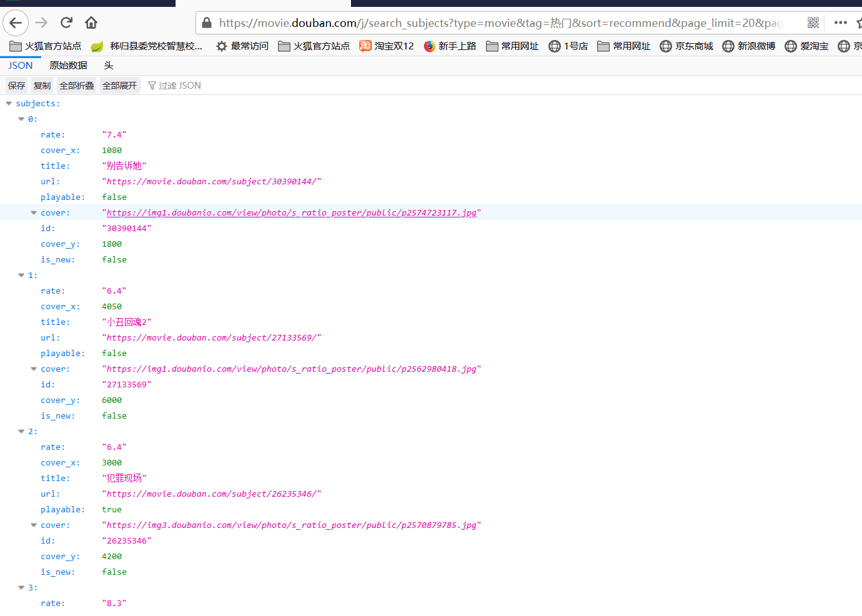Click the QR code icon in address bar
862x616 pixels.
[x=813, y=23]
